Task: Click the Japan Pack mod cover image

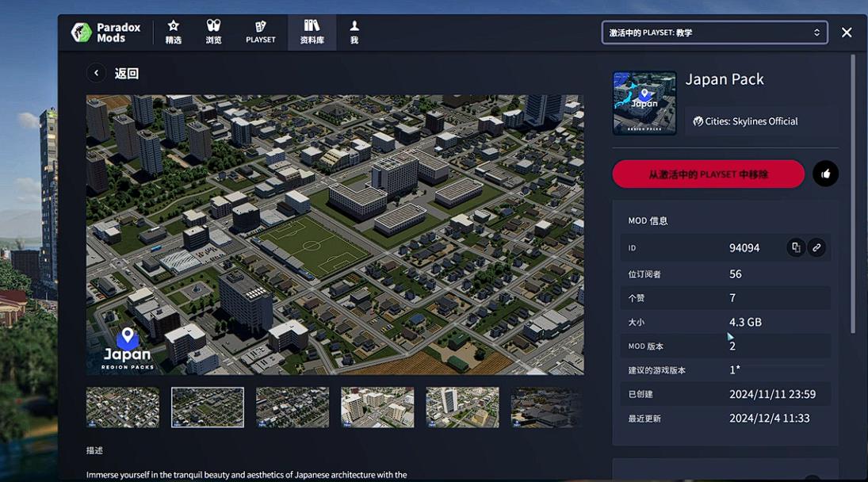Action: coord(644,103)
